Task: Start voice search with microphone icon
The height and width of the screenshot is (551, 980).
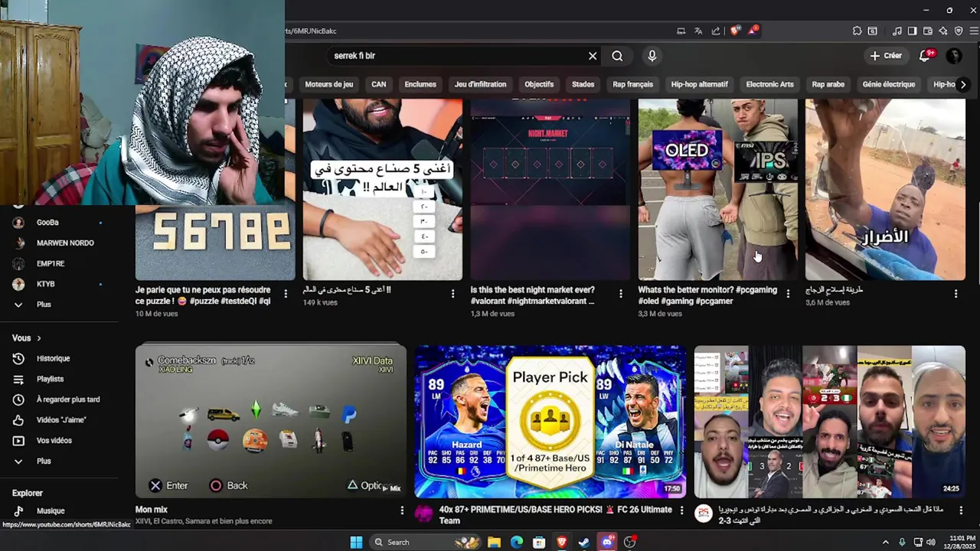Action: pos(652,56)
